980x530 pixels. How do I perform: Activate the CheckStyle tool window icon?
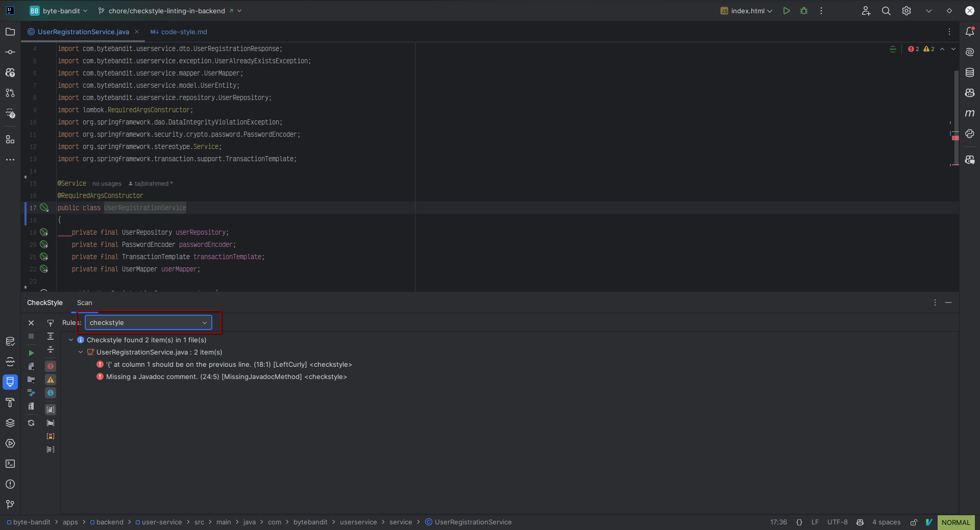(x=10, y=382)
